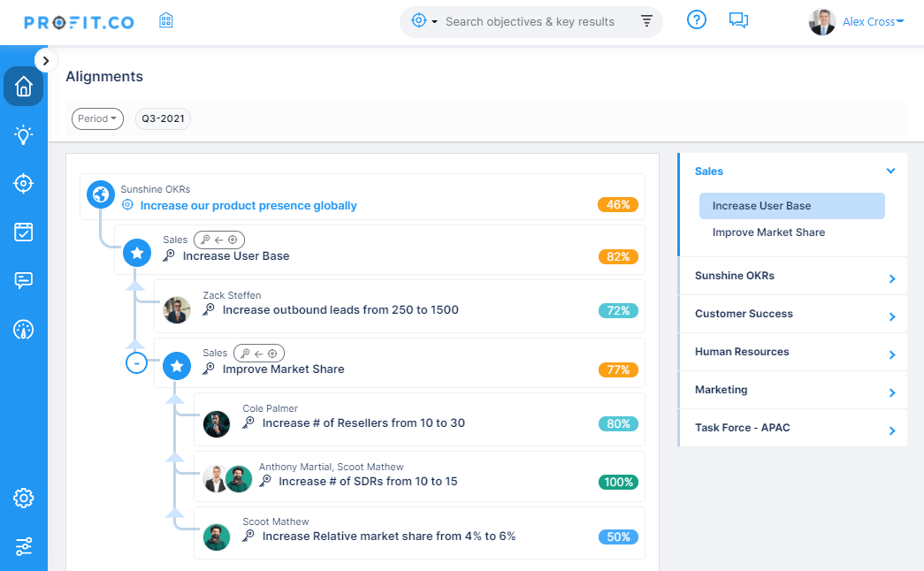Open the Tasks calendar icon in sidebar
924x571 pixels.
(x=23, y=232)
